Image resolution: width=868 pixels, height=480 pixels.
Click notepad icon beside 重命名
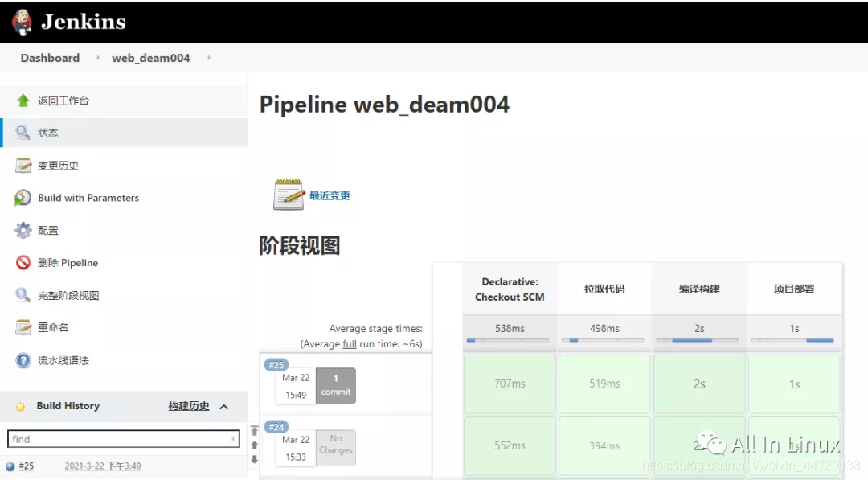(23, 326)
